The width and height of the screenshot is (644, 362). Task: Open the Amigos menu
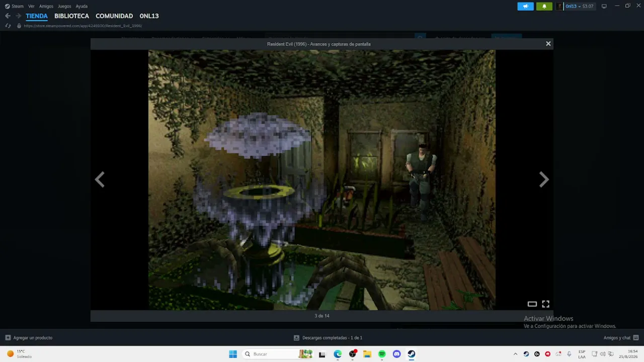point(46,6)
